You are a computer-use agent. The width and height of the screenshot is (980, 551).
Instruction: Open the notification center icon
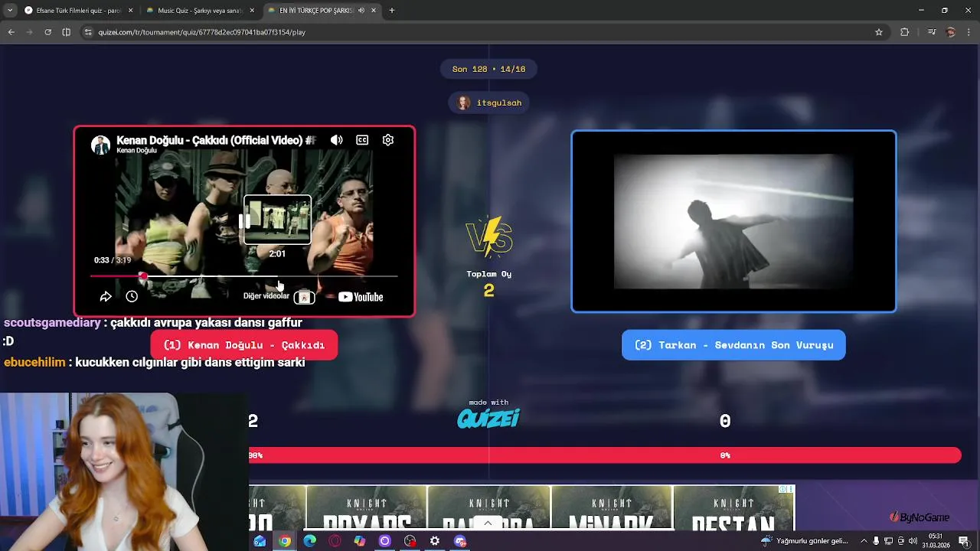[x=964, y=541]
